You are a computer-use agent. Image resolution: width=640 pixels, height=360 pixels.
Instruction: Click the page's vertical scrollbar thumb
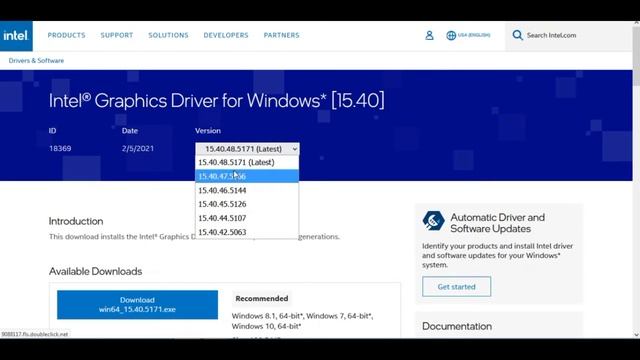[636, 55]
